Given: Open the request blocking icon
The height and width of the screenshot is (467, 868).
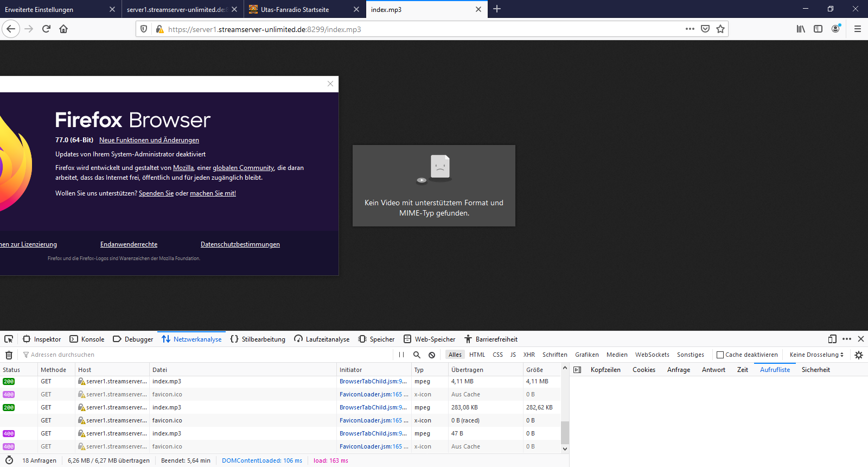Looking at the screenshot, I should click(x=432, y=355).
